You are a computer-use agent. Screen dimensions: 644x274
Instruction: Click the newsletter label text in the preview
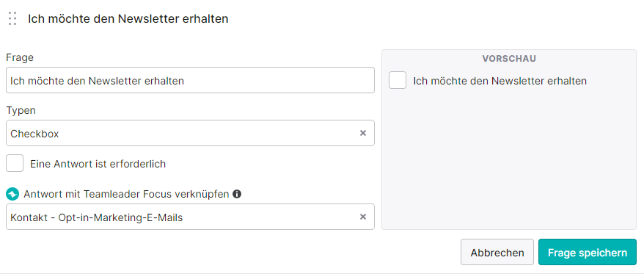[500, 81]
